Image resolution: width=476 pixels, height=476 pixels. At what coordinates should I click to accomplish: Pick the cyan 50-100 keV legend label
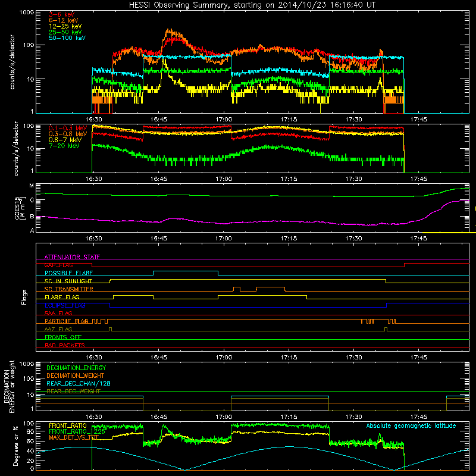tap(67, 38)
